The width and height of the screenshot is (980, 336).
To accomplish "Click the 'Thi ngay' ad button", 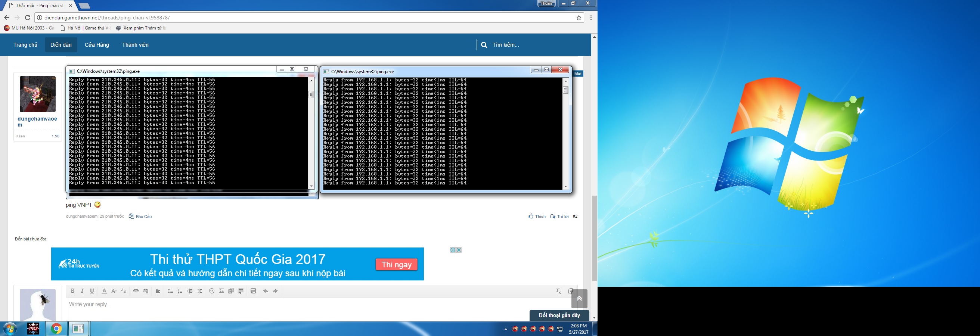I will click(x=396, y=265).
